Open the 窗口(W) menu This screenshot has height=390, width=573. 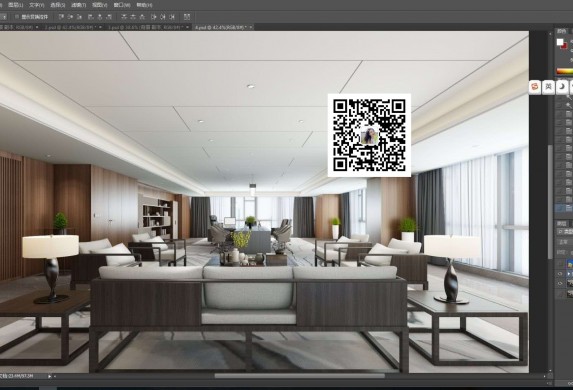click(122, 5)
